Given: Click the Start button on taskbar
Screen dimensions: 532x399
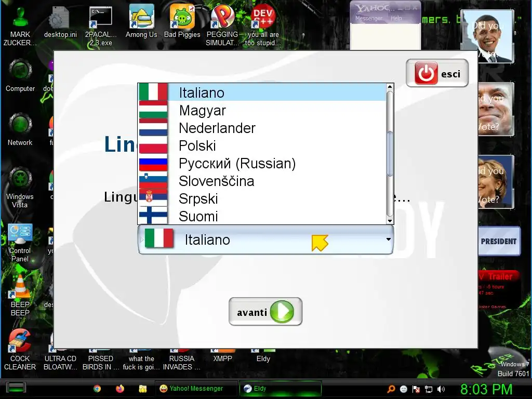Looking at the screenshot, I should [x=16, y=388].
